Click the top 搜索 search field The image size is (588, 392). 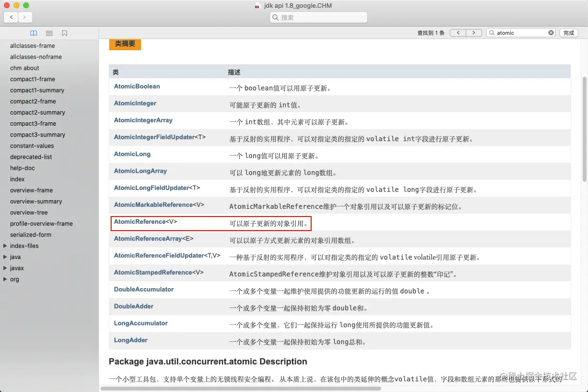(318, 17)
